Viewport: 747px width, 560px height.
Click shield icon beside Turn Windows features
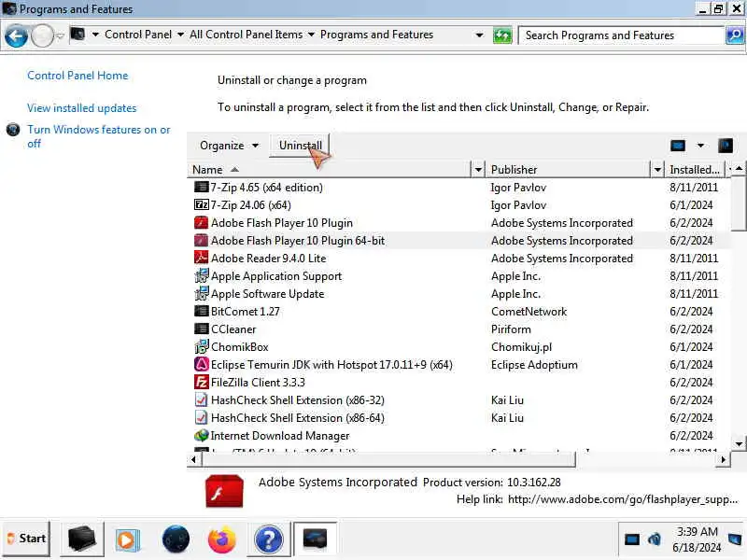click(13, 129)
